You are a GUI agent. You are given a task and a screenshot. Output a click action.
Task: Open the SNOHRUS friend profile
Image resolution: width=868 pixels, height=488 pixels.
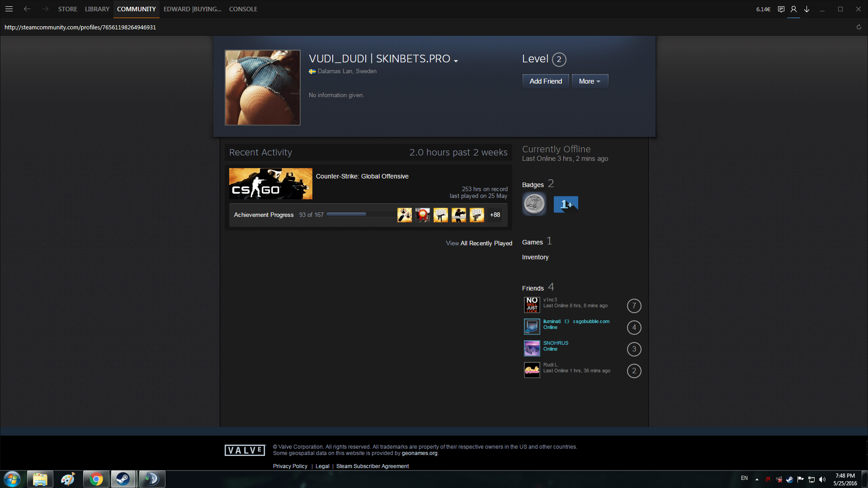556,343
